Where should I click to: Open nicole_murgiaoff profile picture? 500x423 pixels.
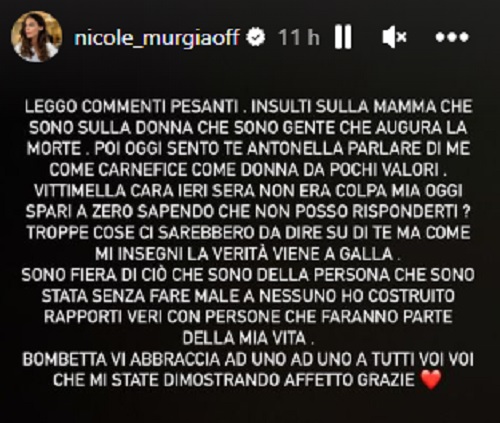point(37,37)
